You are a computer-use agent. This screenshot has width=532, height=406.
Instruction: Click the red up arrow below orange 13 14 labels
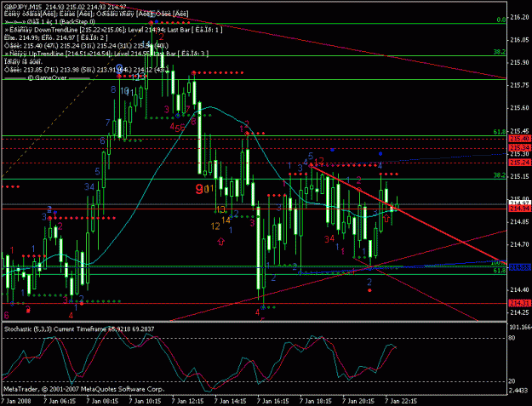[221, 241]
